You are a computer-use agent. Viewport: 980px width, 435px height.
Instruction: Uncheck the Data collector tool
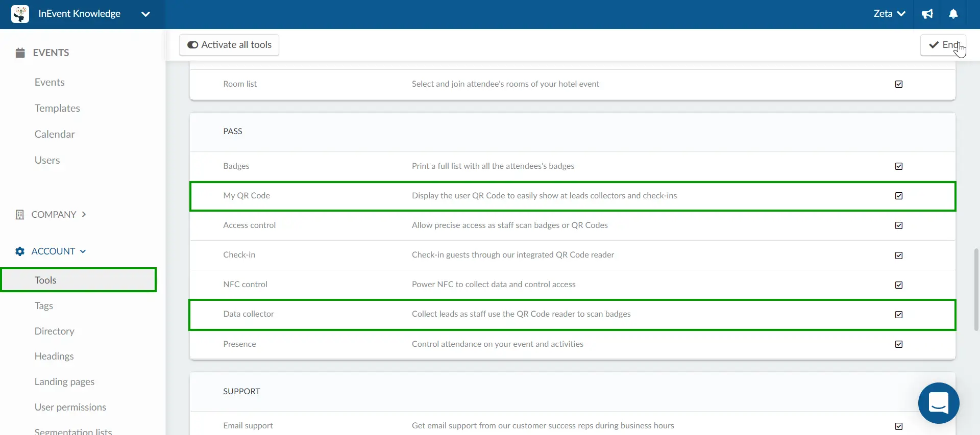899,315
